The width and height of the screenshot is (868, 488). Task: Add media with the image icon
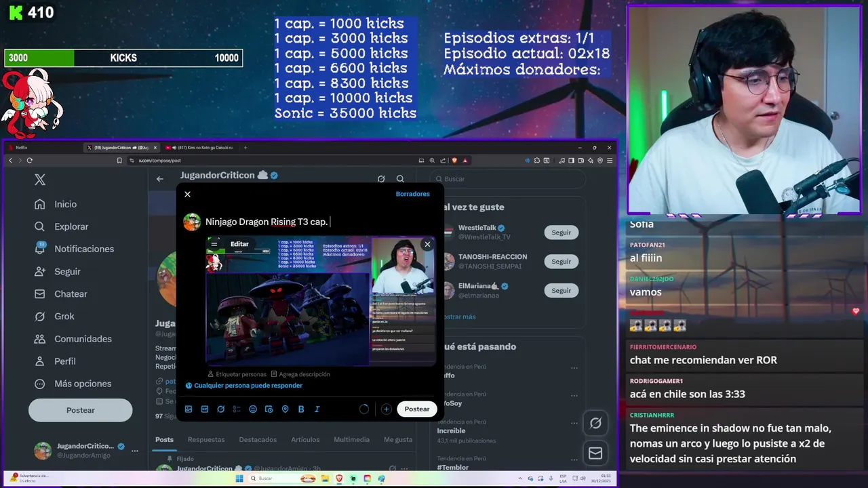(189, 409)
